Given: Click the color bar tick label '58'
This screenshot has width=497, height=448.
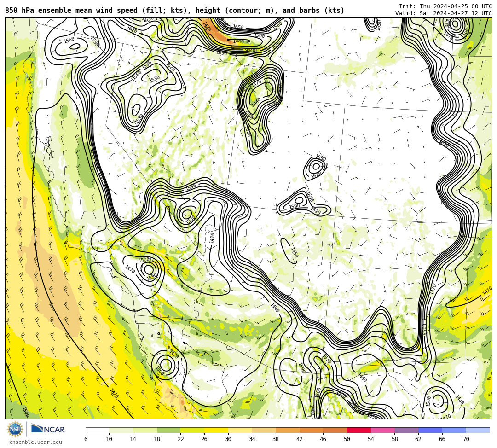Looking at the screenshot, I should click(x=394, y=439).
